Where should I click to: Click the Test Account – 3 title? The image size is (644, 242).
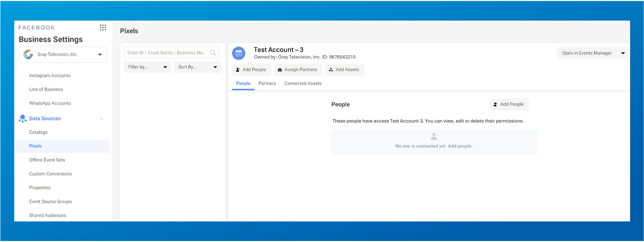[278, 49]
